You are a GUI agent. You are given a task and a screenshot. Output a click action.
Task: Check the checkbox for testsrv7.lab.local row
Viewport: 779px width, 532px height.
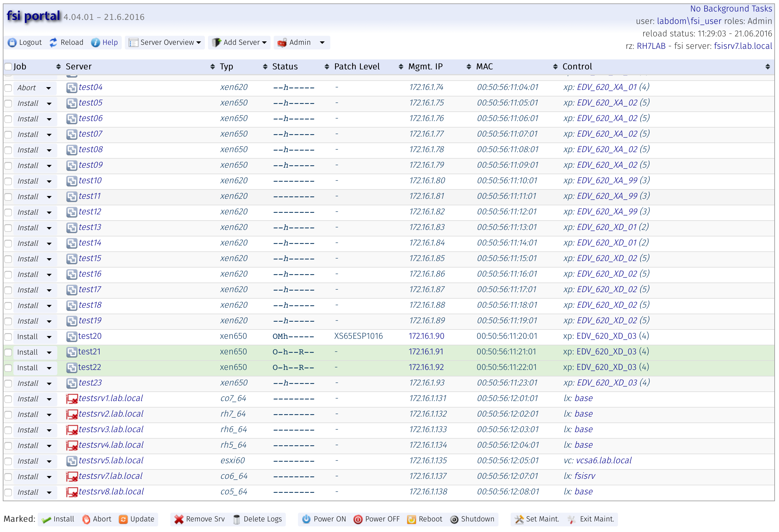pyautogui.click(x=8, y=477)
